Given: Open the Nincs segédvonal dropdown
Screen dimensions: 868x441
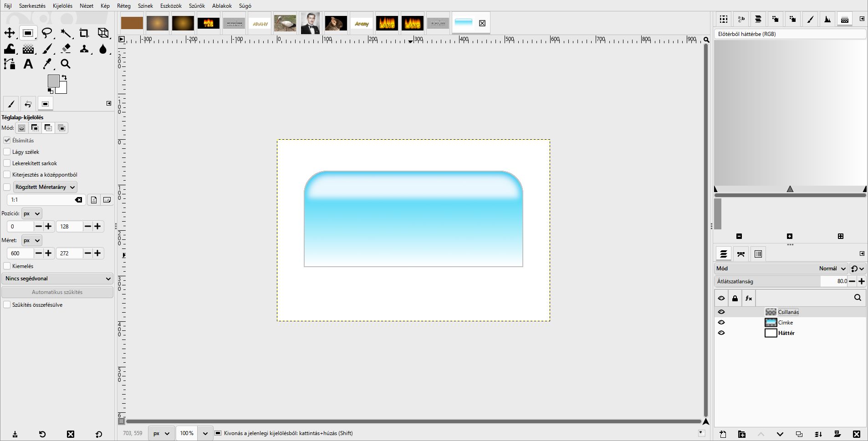Looking at the screenshot, I should tap(57, 279).
